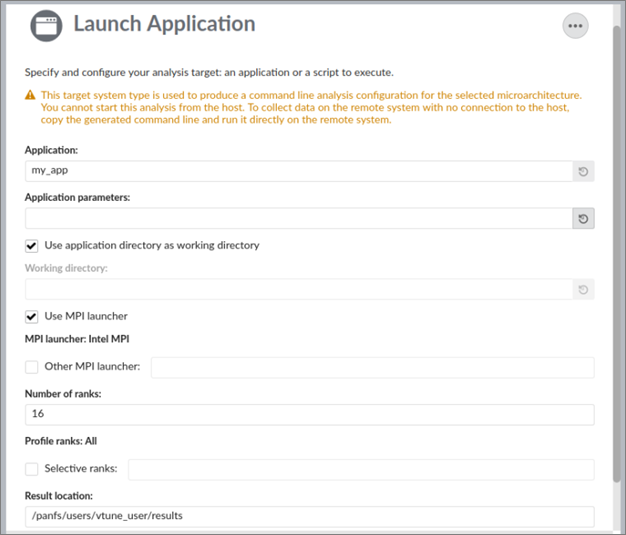Disable the Use MPI launcher checkbox

pyautogui.click(x=32, y=317)
